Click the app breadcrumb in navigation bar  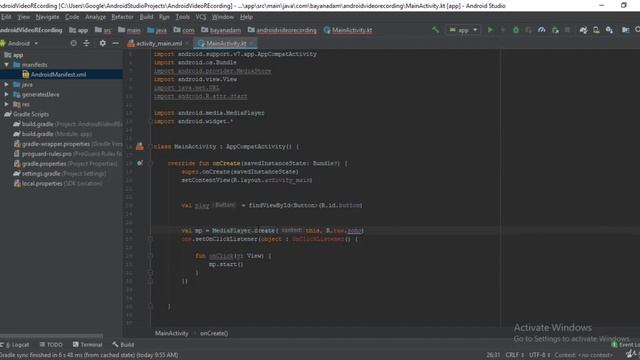79,30
